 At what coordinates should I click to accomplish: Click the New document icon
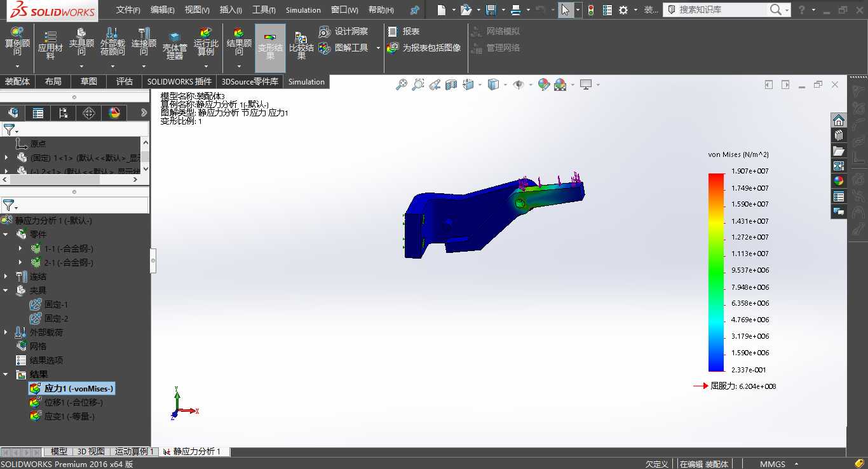pos(442,10)
